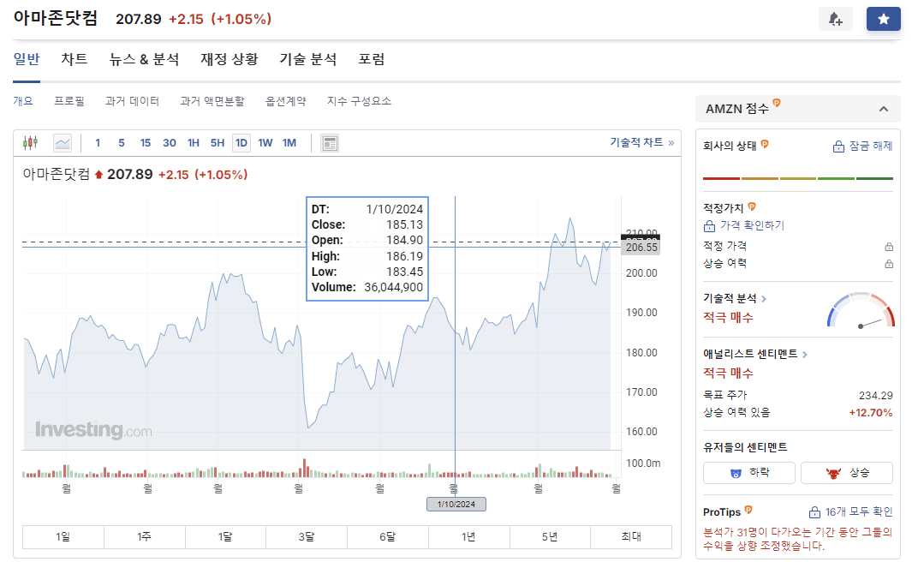Select the 1D timeframe interval

pos(241,142)
